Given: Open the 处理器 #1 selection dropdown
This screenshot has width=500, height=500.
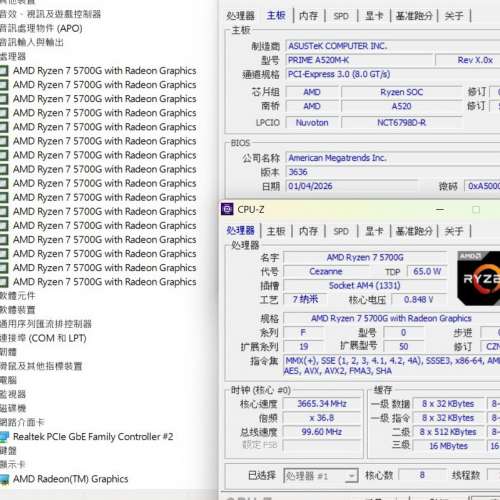Looking at the screenshot, I should 321,476.
